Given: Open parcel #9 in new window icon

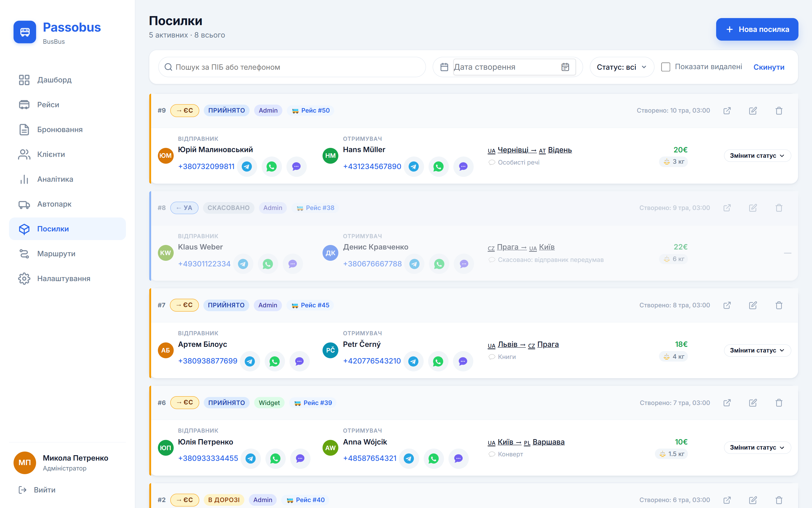Looking at the screenshot, I should pos(727,111).
